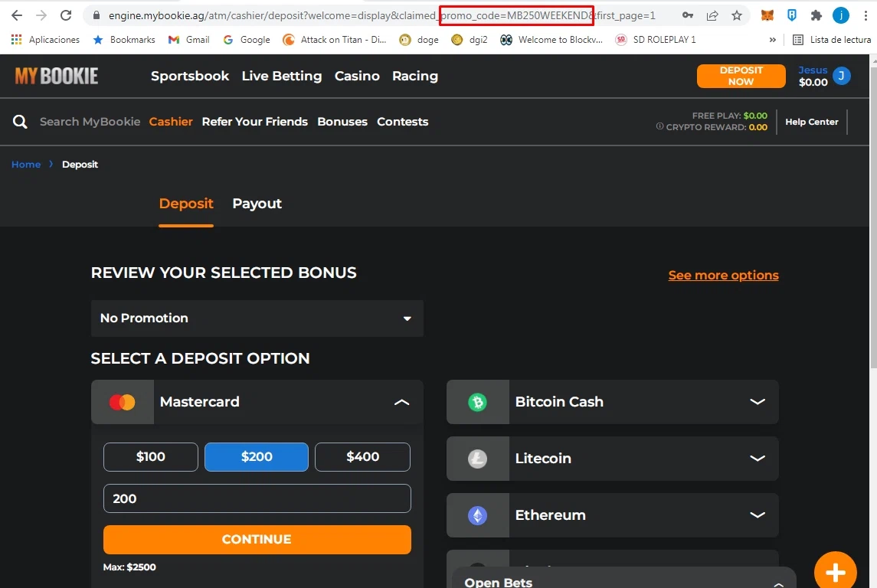The height and width of the screenshot is (588, 877).
Task: Click the Bitcoin Cash coin icon
Action: tap(478, 402)
